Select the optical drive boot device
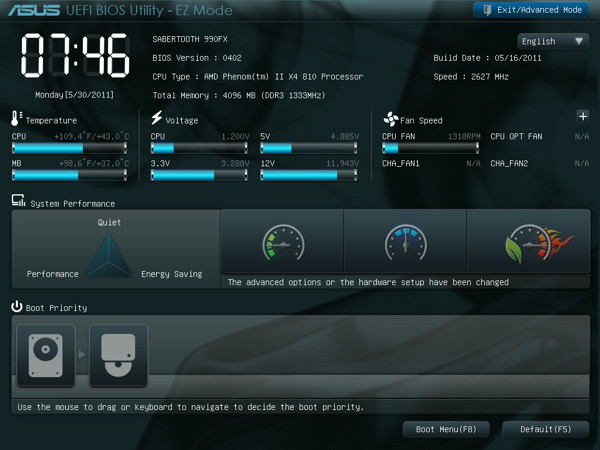 click(118, 355)
